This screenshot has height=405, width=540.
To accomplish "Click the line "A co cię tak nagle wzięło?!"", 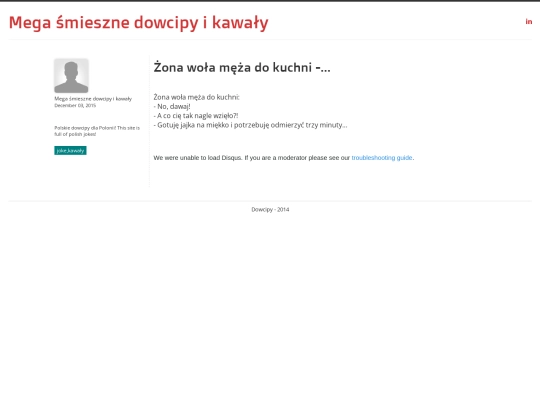I will tap(196, 116).
